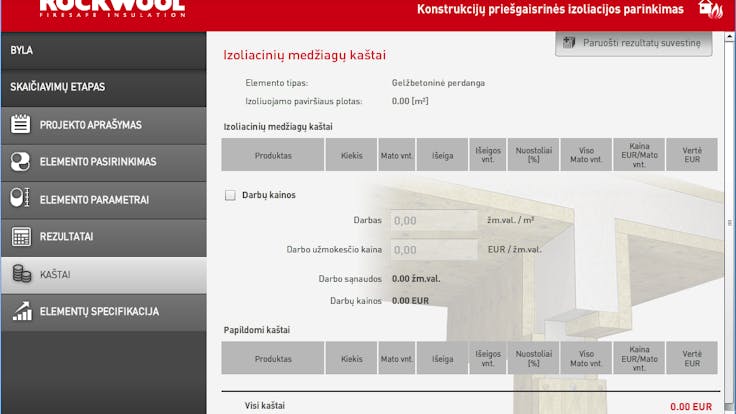Click Produktas header in Papildomi kaštai table
This screenshot has height=414, width=736.
273,358
